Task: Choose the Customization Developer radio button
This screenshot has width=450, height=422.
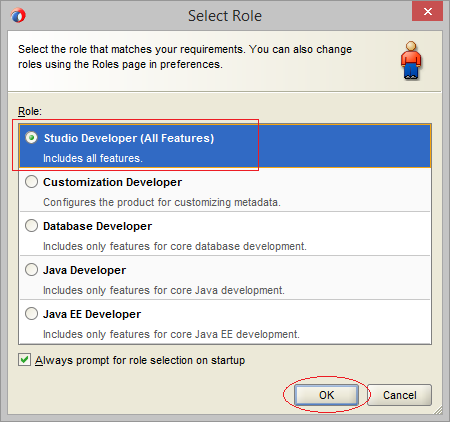Action: (x=31, y=182)
